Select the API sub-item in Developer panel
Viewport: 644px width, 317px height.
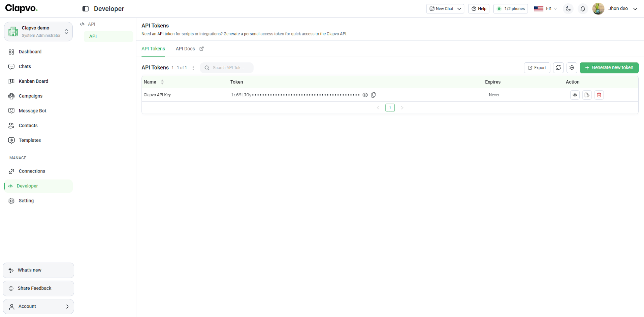[108, 36]
